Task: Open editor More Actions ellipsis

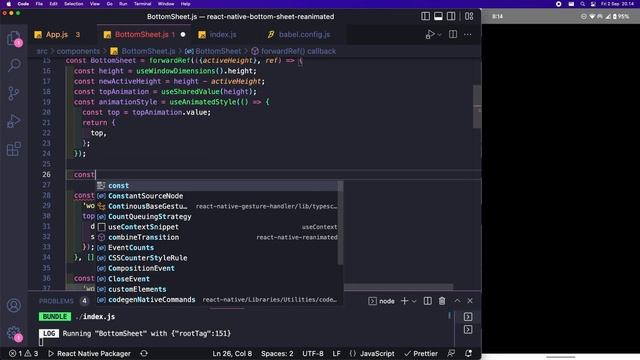Action: [x=468, y=35]
